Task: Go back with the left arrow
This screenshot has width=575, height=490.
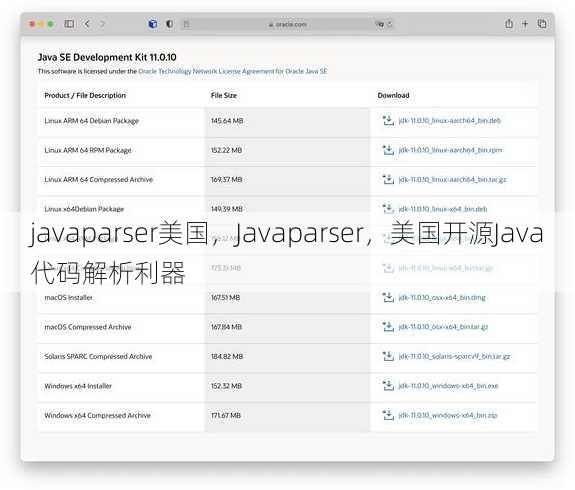Action: (87, 24)
